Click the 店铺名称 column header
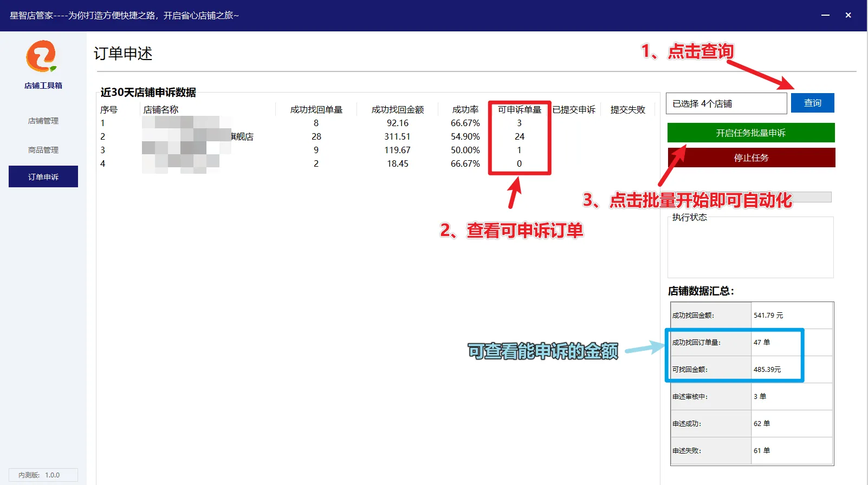The width and height of the screenshot is (868, 485). 160,109
